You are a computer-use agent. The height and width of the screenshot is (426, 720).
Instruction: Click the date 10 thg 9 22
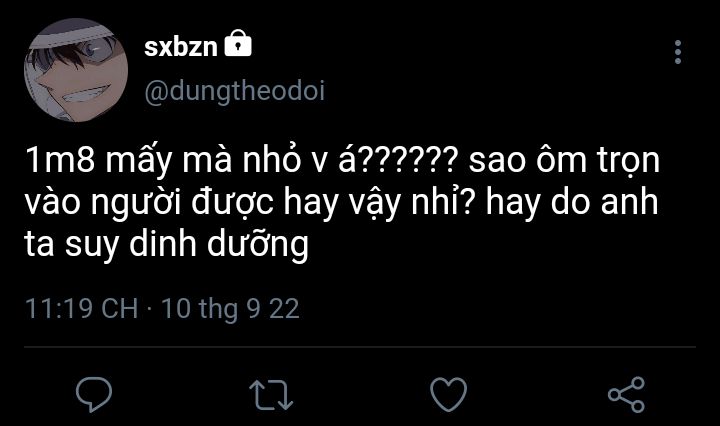coord(230,308)
